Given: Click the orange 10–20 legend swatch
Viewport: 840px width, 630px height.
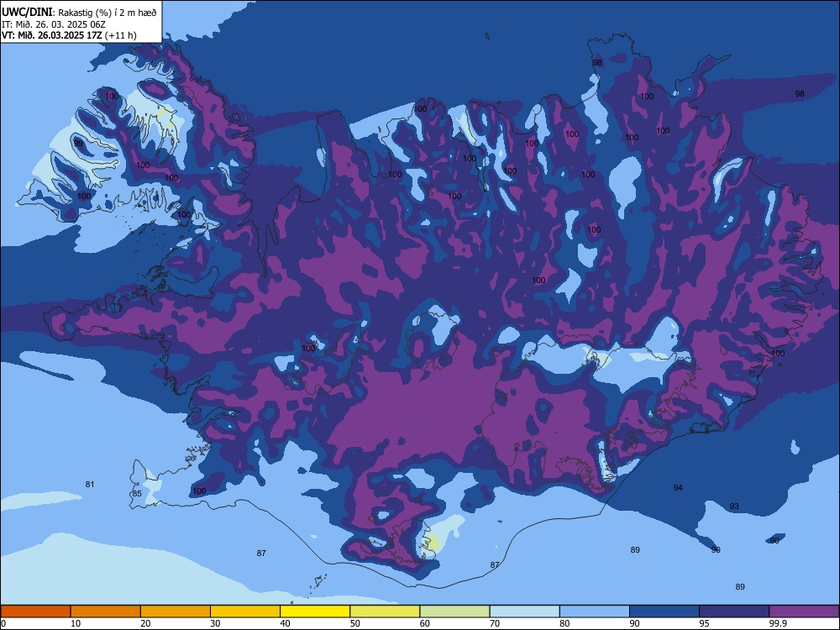Looking at the screenshot, I should click(106, 612).
